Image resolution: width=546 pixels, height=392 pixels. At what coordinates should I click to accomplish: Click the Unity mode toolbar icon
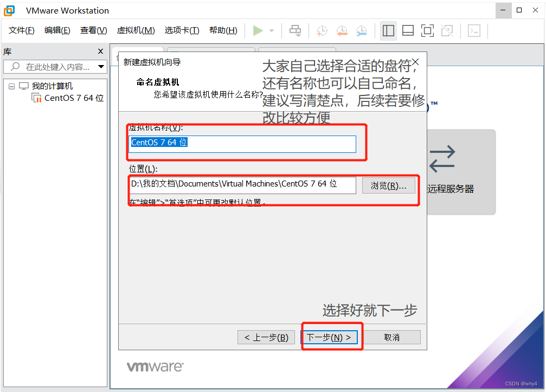tap(447, 31)
